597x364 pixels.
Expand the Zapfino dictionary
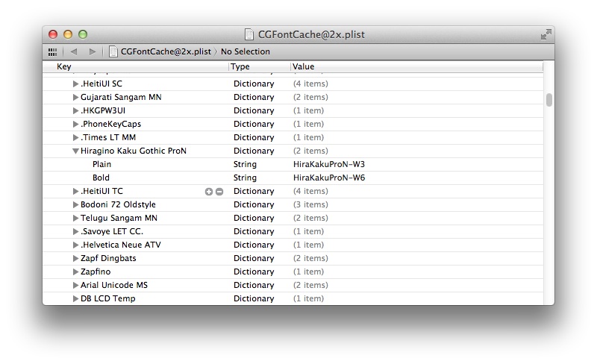(x=75, y=272)
